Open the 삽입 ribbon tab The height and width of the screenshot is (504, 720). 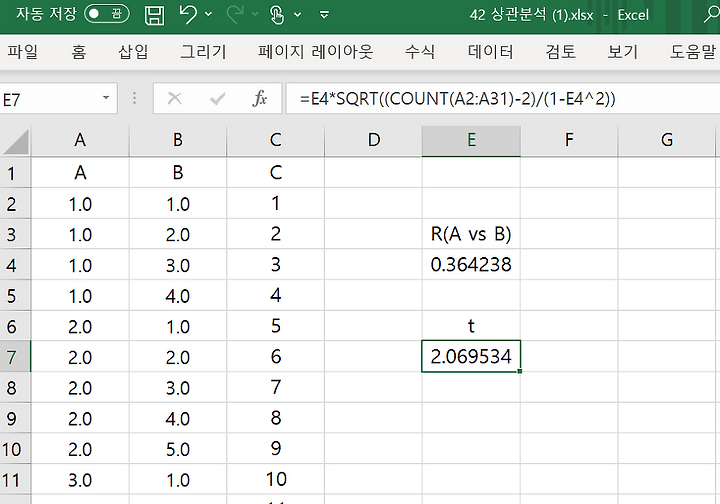point(133,51)
